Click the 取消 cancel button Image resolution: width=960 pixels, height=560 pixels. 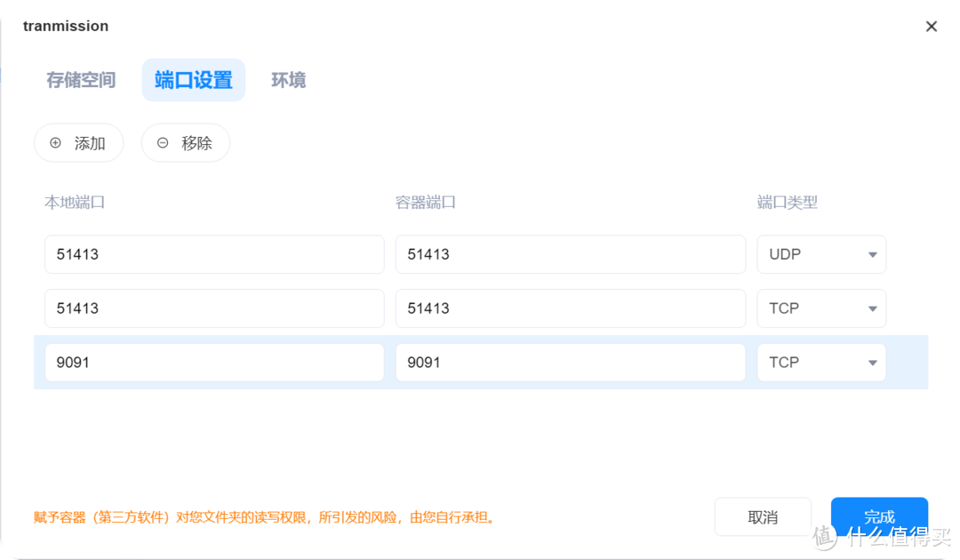coord(764,516)
